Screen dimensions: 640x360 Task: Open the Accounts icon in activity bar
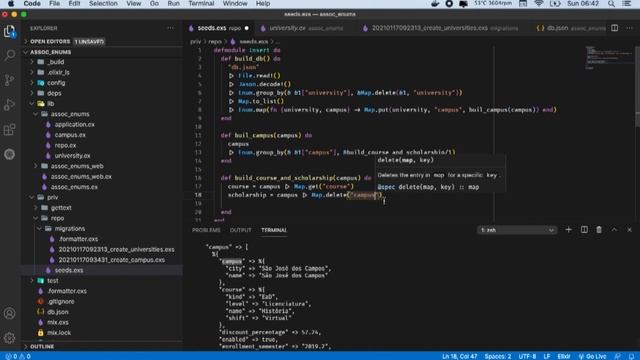(x=9, y=313)
